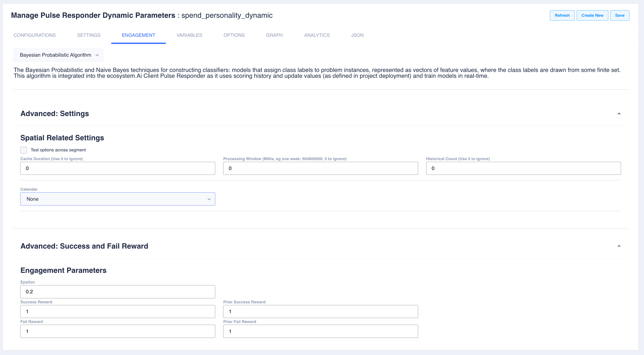This screenshot has height=355, width=644.
Task: Open the GRAPH tab
Action: (x=274, y=35)
